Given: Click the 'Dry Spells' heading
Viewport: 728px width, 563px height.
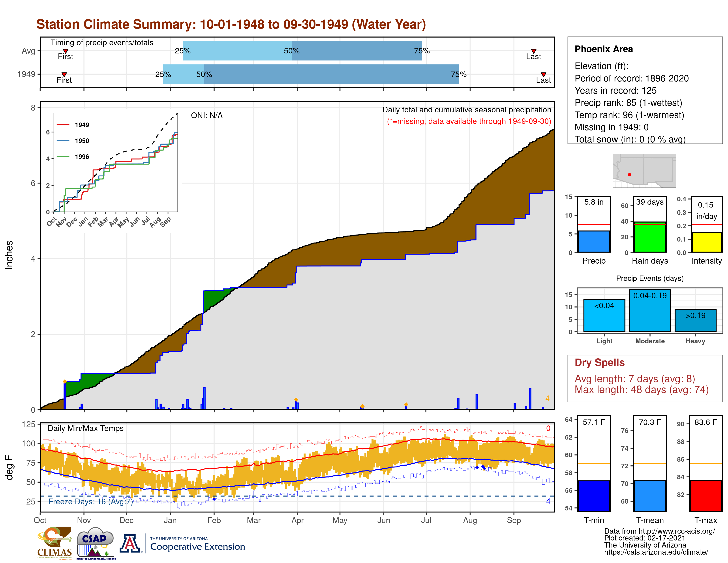Looking at the screenshot, I should (x=600, y=363).
